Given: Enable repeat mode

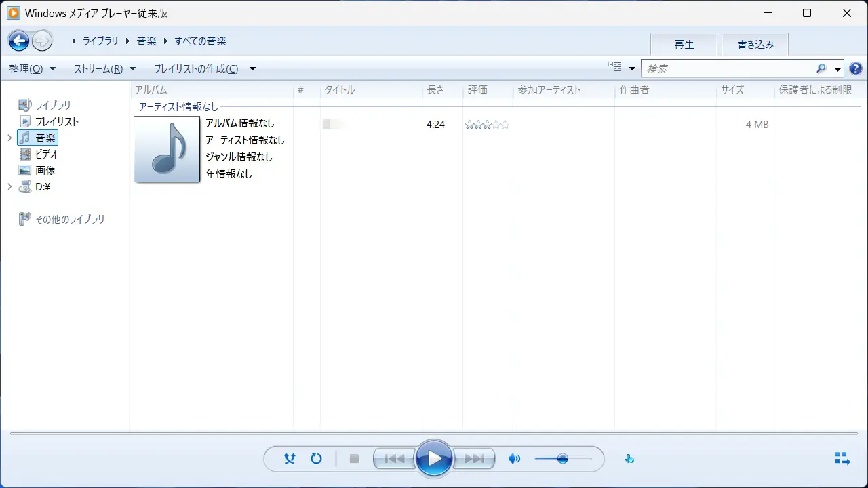Looking at the screenshot, I should pyautogui.click(x=316, y=458).
